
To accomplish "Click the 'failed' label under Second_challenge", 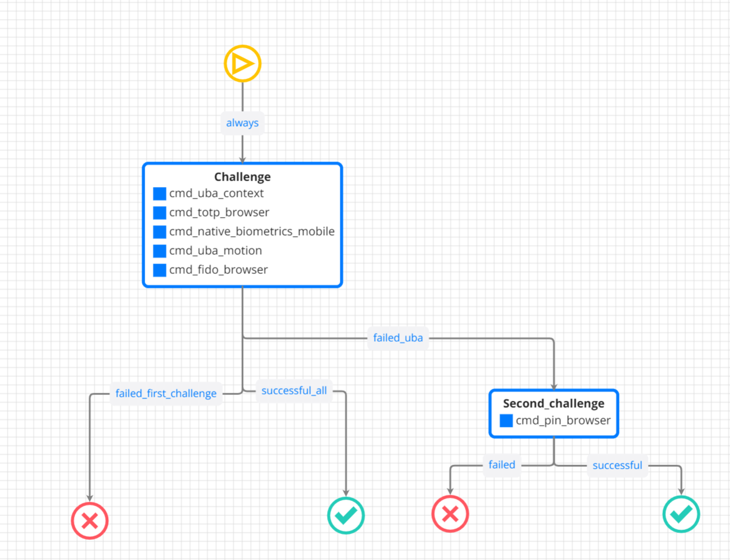I will point(501,464).
